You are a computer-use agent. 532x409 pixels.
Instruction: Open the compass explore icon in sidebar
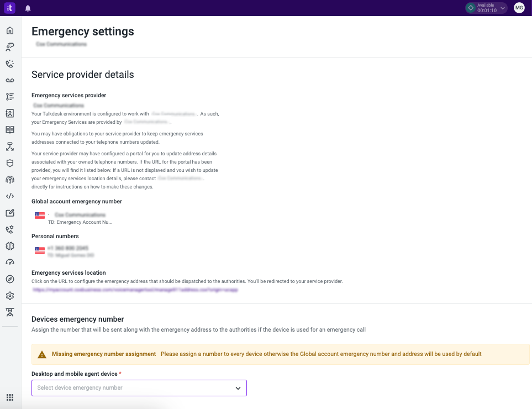(x=10, y=279)
